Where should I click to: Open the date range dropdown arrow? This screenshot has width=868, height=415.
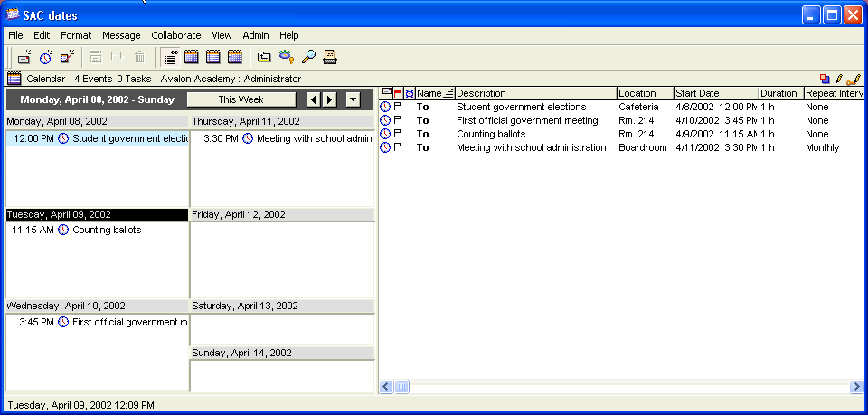[353, 99]
